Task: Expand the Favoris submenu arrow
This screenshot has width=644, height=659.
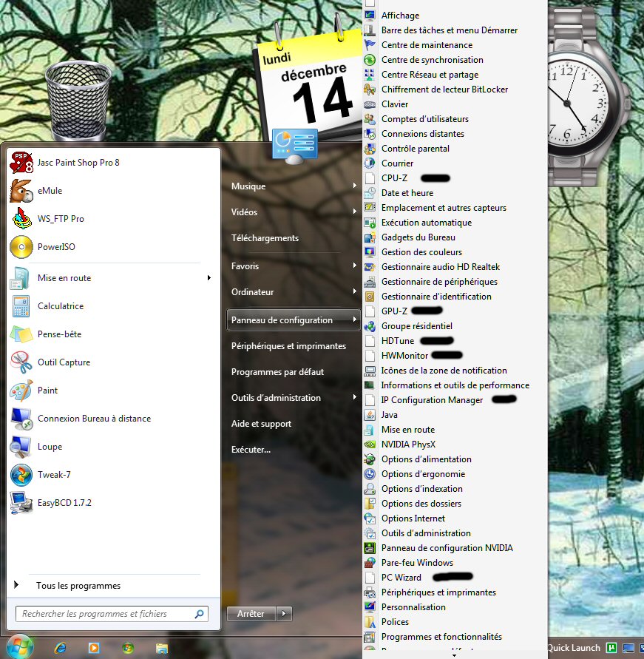Action: pos(355,266)
